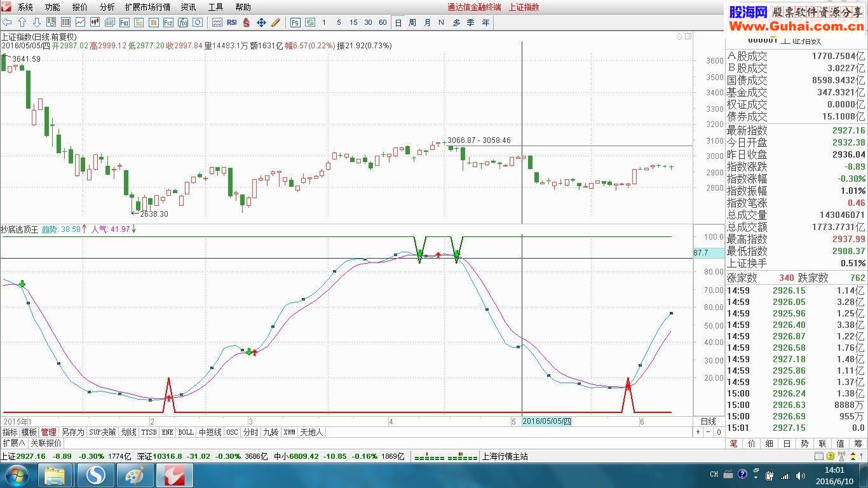Screen dimensions: 868x488
Task: Select the BOLL indicator tab
Action: point(186,432)
